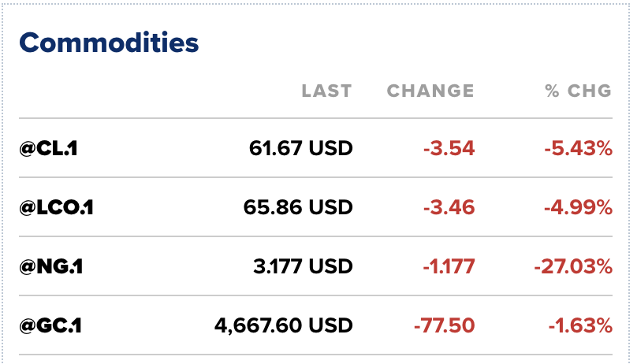Click the -4.99% percent change
Viewport: 637px width, 364px height.
tap(577, 207)
